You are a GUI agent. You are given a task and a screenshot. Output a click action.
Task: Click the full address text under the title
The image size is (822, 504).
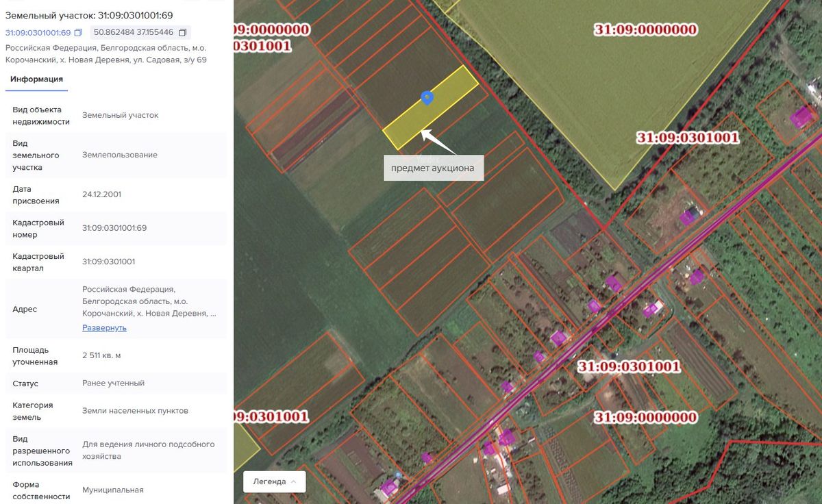coord(106,54)
